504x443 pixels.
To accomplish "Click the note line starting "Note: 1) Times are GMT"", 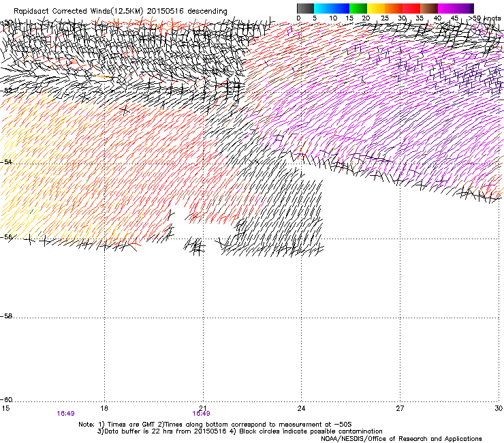I will (x=215, y=425).
